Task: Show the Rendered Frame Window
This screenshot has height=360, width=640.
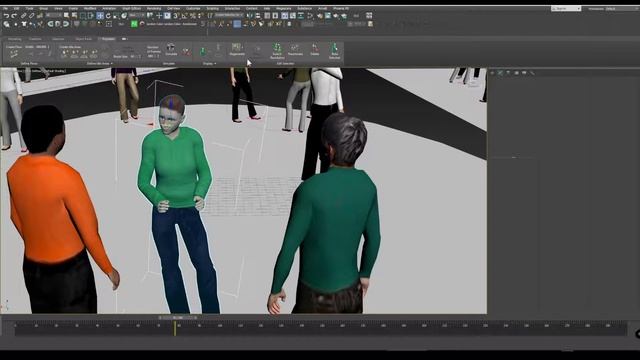Action: [x=328, y=16]
